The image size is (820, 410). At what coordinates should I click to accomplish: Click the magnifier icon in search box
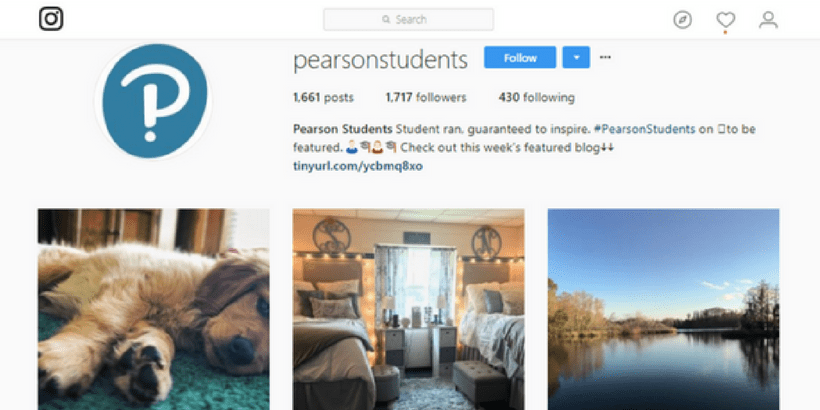click(386, 19)
